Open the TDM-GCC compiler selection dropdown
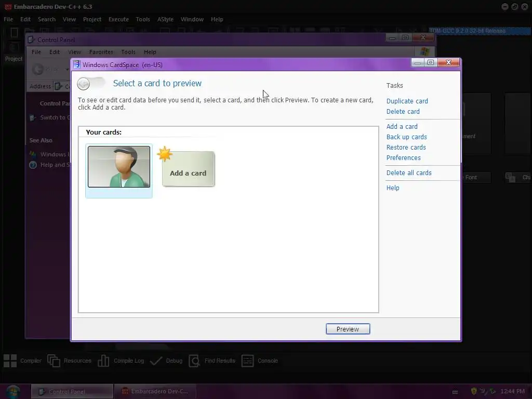Screen dimensions: 532x399 (x=480, y=31)
